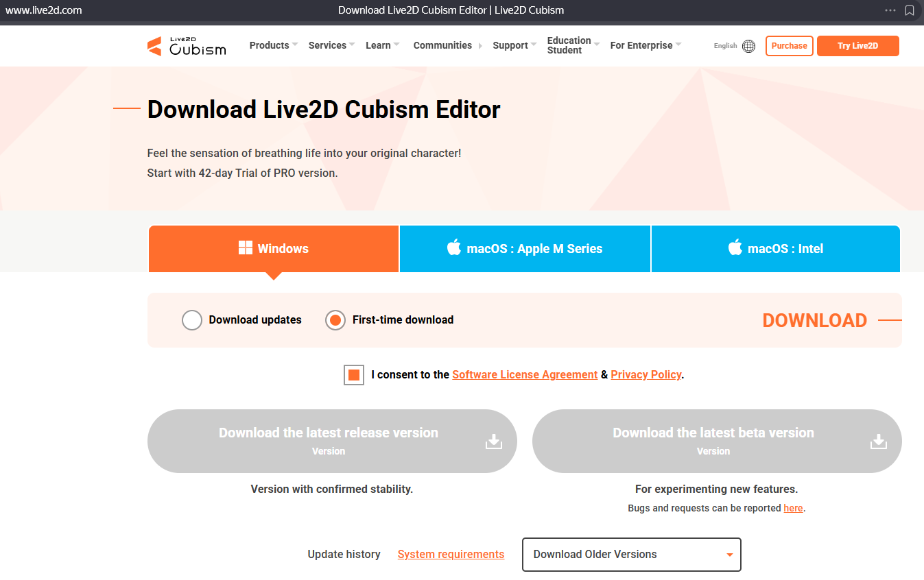Screen dimensions: 924x580
Task: Expand the For Enterprise menu
Action: pos(646,45)
